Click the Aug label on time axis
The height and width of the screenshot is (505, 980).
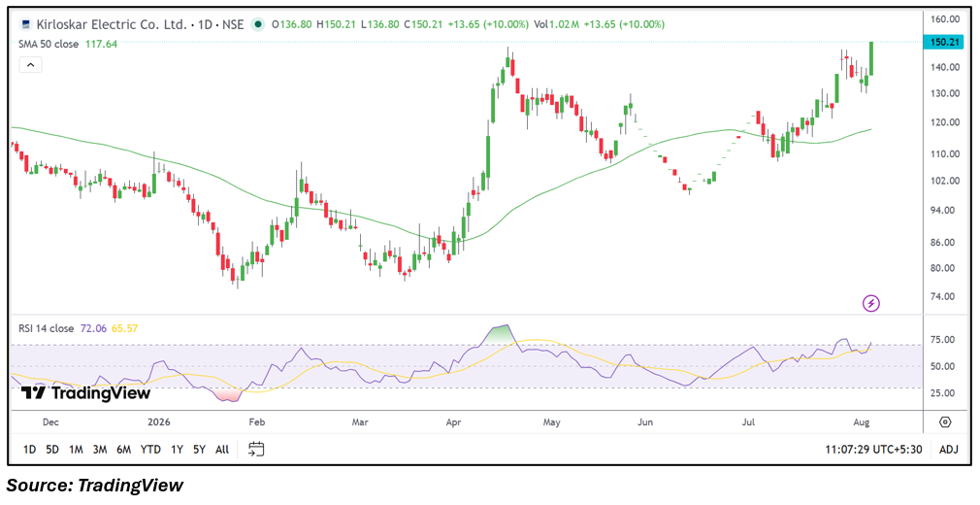tap(862, 422)
